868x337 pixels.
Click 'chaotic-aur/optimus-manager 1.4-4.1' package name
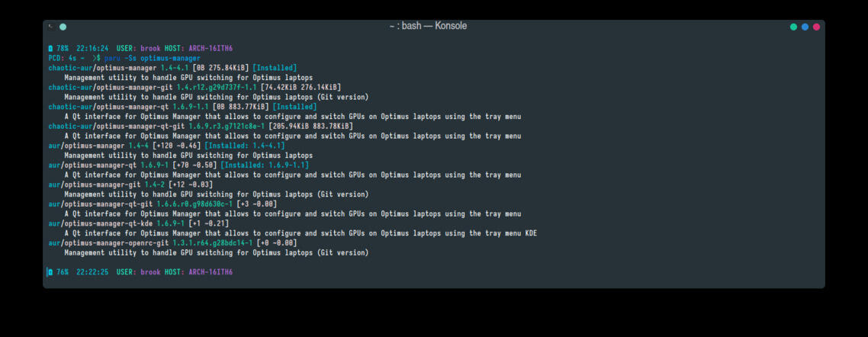pyautogui.click(x=118, y=68)
